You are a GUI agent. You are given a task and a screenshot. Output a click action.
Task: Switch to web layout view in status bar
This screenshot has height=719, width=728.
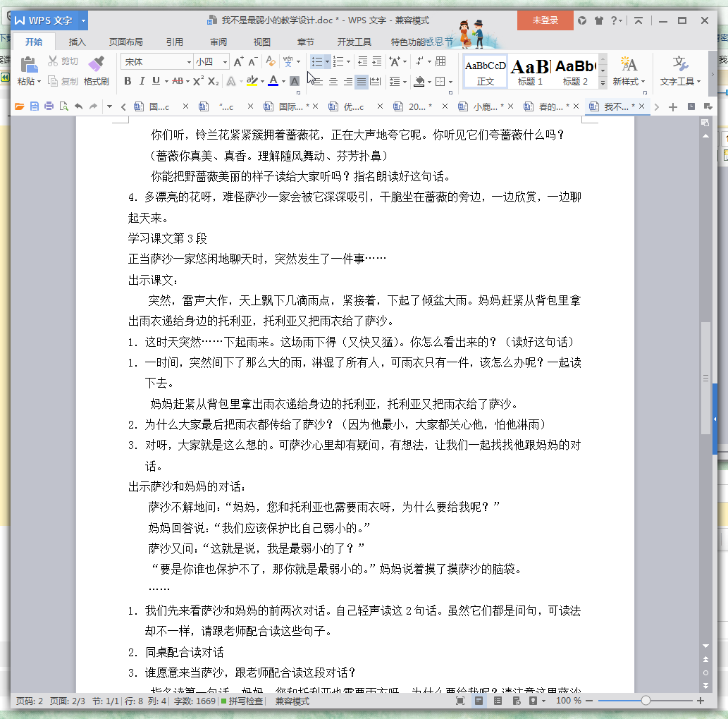[x=517, y=701]
